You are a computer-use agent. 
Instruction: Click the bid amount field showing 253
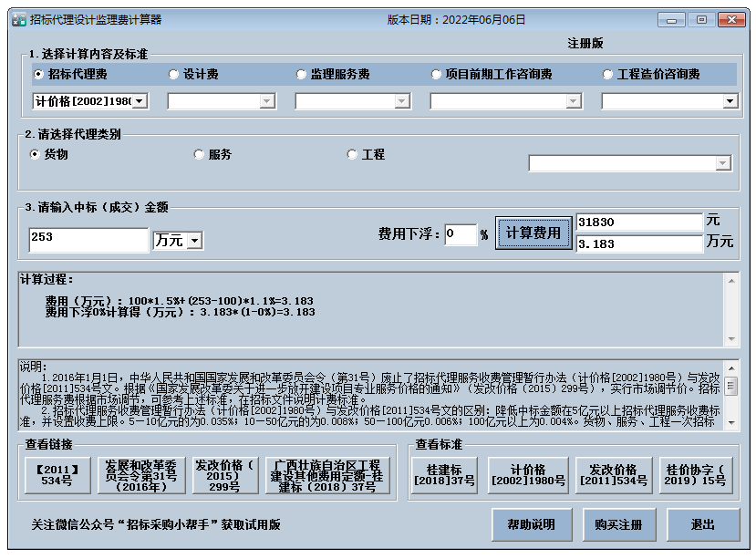coord(87,240)
